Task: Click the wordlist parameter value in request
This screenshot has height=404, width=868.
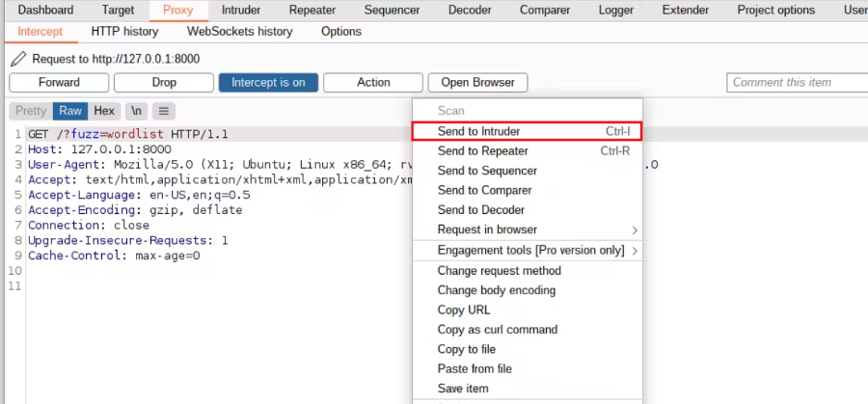Action: 135,134
